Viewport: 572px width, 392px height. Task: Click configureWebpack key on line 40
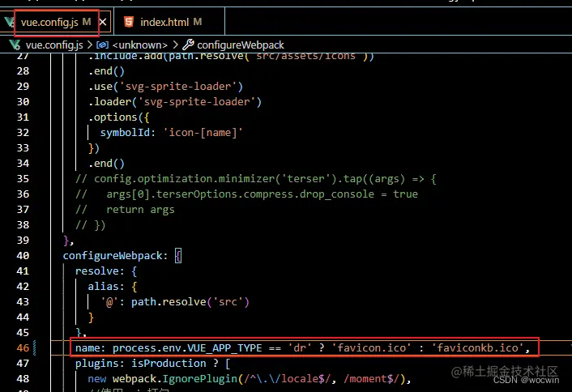pos(113,256)
